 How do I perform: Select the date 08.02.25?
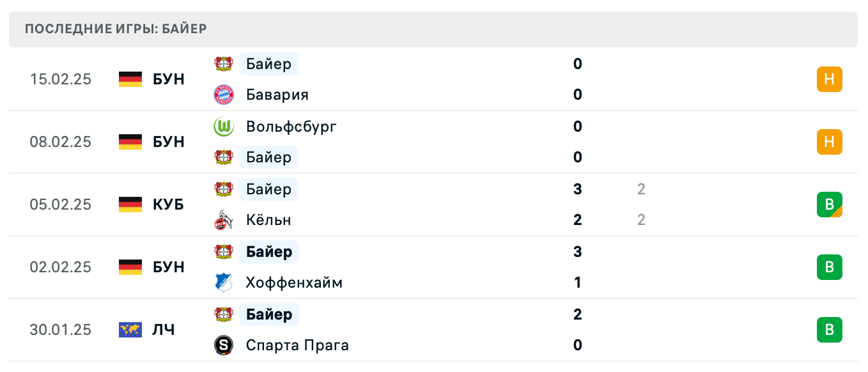coord(61,142)
